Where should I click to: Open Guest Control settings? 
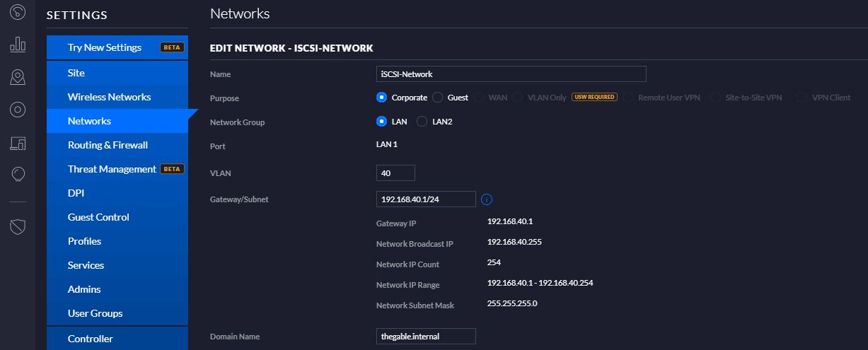(117, 217)
